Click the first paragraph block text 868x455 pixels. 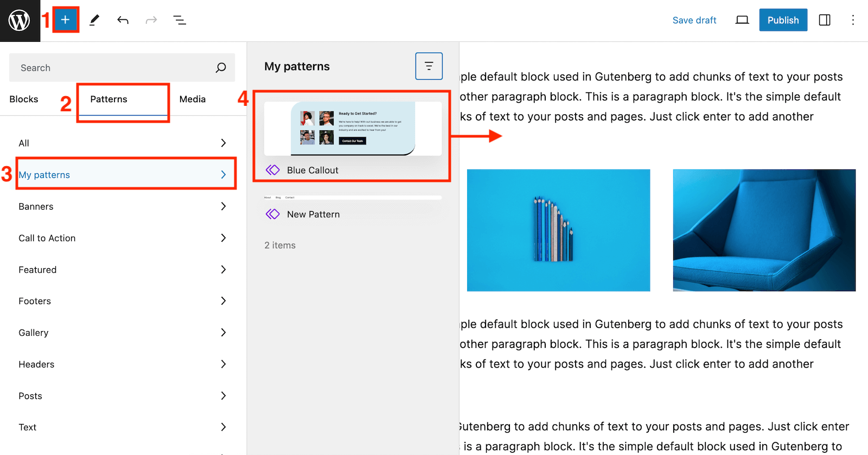pyautogui.click(x=651, y=97)
